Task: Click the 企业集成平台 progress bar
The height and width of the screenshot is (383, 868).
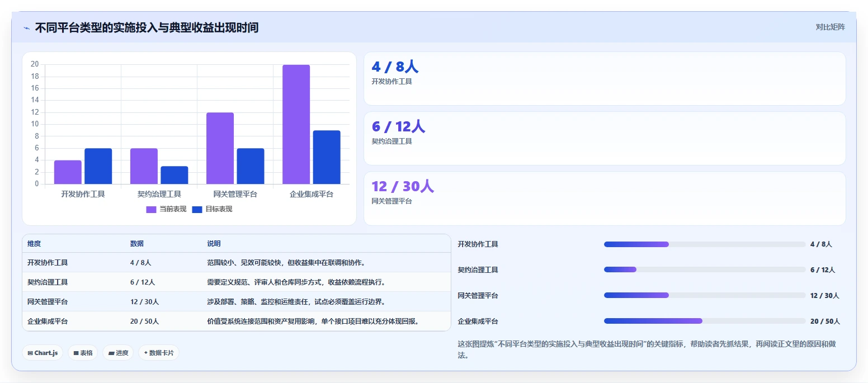Action: pos(705,321)
